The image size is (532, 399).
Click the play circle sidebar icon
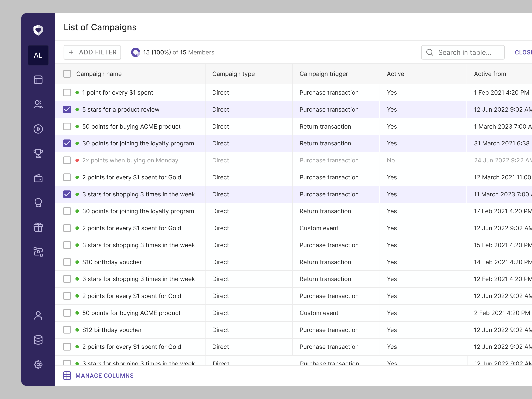38,129
